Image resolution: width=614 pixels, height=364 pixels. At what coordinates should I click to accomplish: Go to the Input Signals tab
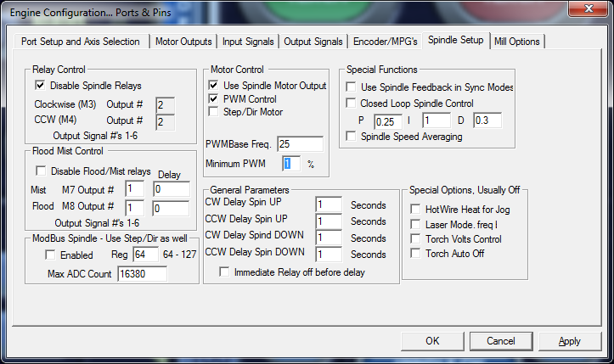pos(247,41)
